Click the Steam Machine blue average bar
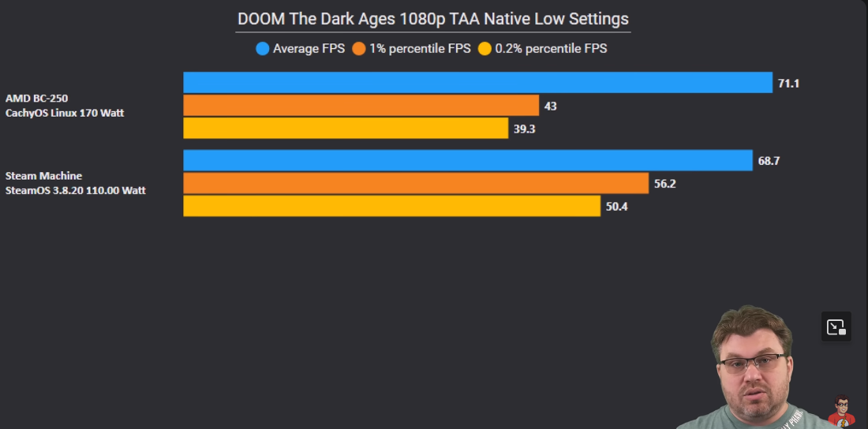 click(x=468, y=160)
